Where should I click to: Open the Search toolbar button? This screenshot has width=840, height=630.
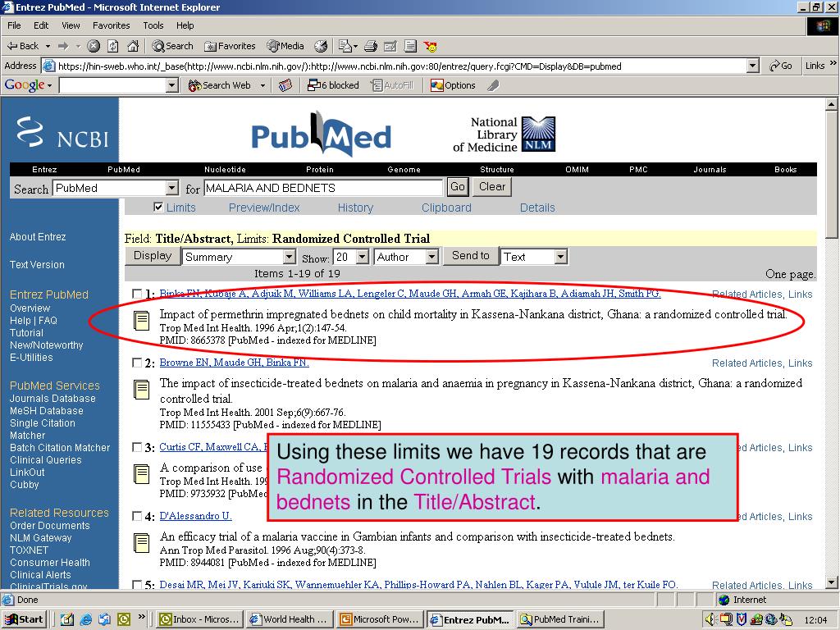click(172, 46)
